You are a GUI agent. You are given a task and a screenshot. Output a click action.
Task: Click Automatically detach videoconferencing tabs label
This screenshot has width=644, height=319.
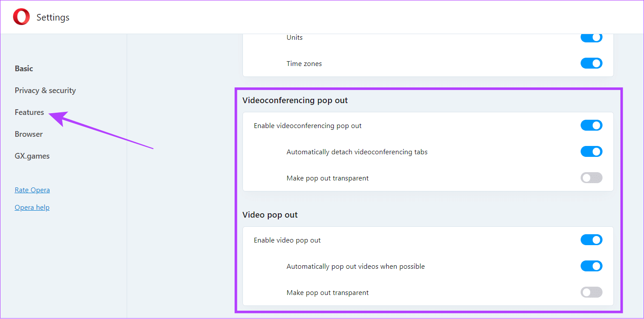coord(357,152)
